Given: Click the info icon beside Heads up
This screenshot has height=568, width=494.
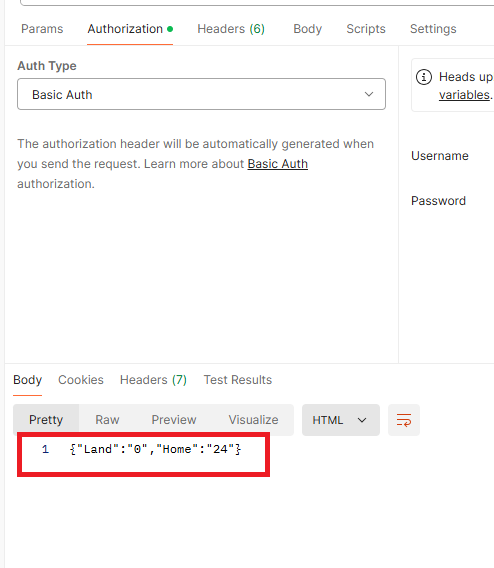Looking at the screenshot, I should 424,77.
